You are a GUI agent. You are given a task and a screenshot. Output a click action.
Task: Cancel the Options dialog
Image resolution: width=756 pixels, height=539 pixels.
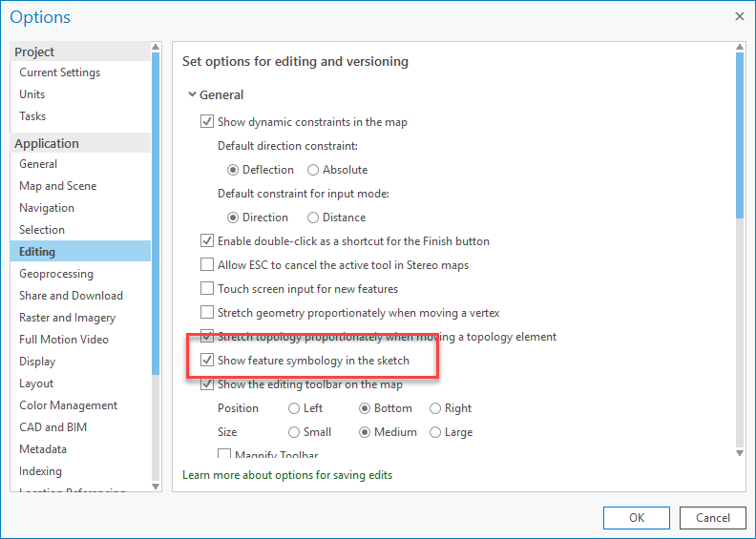click(x=713, y=518)
